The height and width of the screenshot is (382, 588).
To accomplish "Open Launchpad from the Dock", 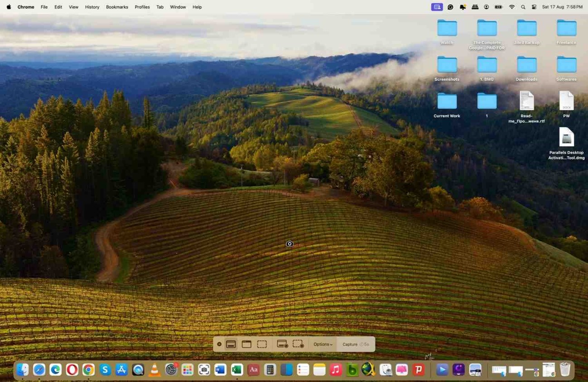I will [188, 370].
